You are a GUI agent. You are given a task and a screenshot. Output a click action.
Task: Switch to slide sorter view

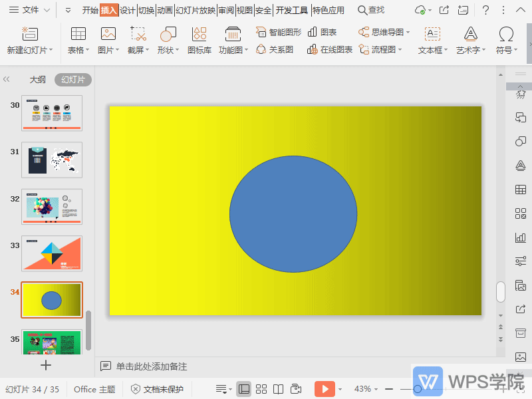pos(261,389)
